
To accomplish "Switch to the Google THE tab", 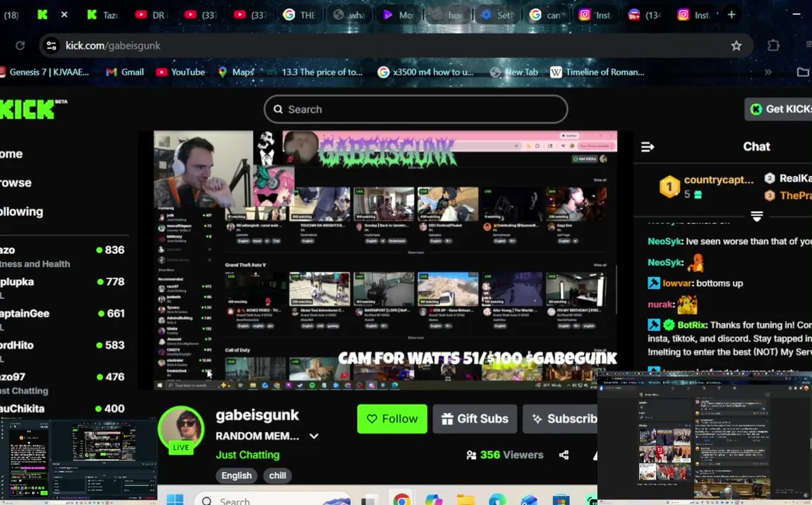I will click(299, 15).
